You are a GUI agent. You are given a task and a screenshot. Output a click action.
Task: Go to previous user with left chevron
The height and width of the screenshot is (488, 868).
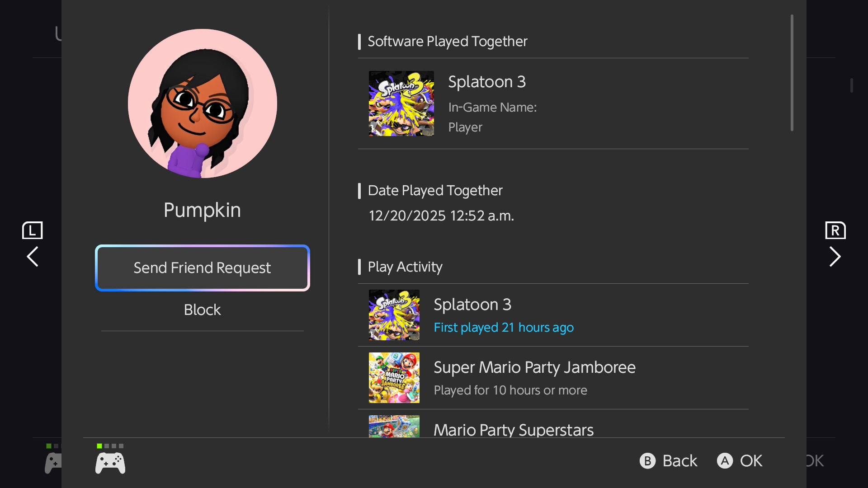tap(33, 257)
